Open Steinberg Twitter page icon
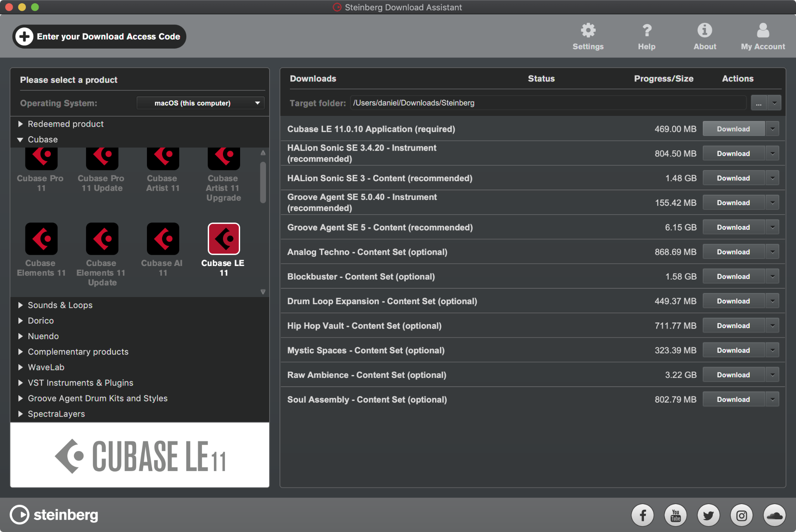Screen dimensions: 796x532 click(708, 515)
